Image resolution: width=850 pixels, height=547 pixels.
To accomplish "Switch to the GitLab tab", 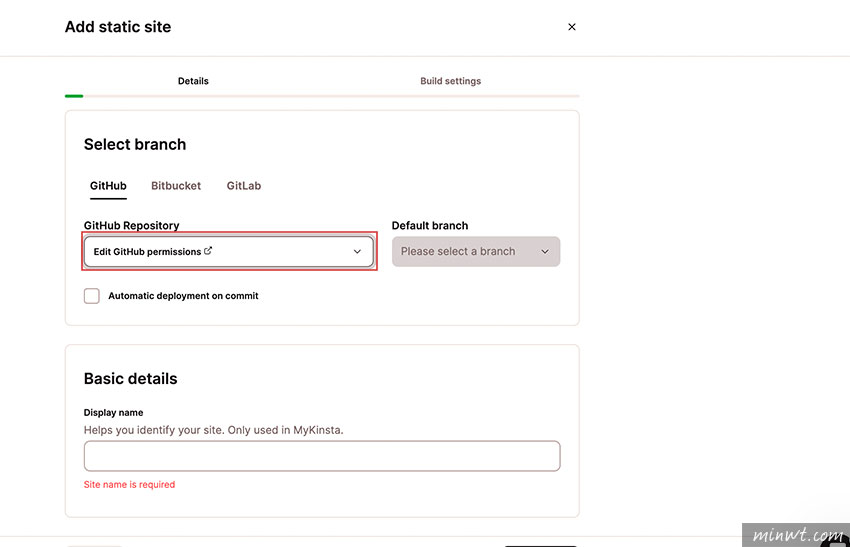I will click(244, 186).
